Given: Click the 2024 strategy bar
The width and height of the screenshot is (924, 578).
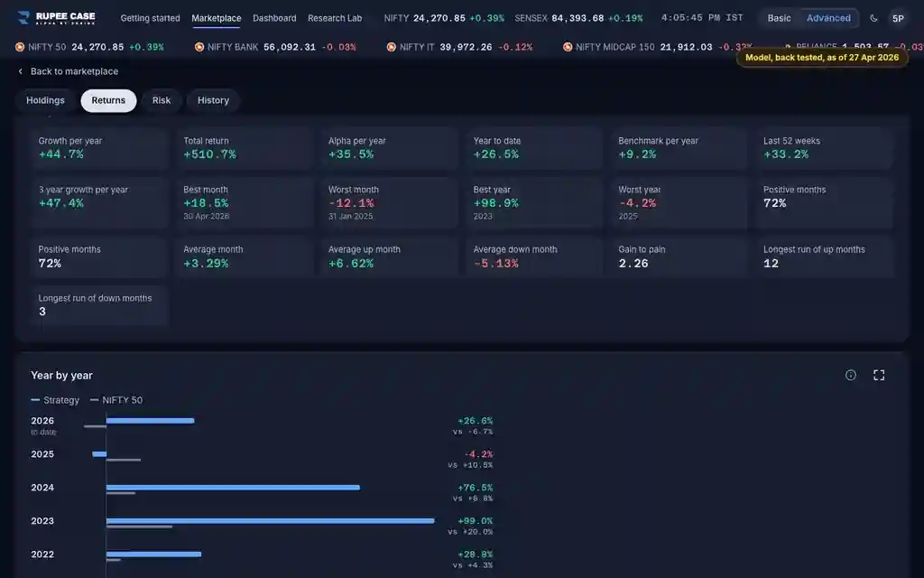Looking at the screenshot, I should pos(233,487).
